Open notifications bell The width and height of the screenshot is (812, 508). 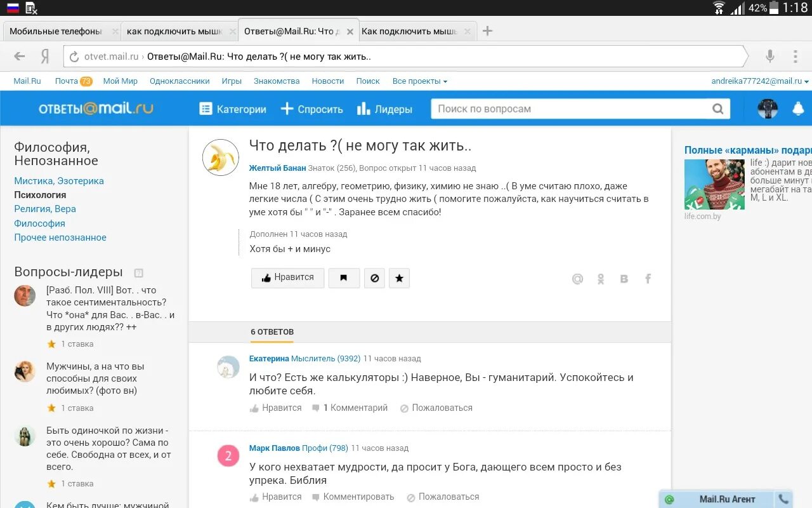pyautogui.click(x=798, y=109)
